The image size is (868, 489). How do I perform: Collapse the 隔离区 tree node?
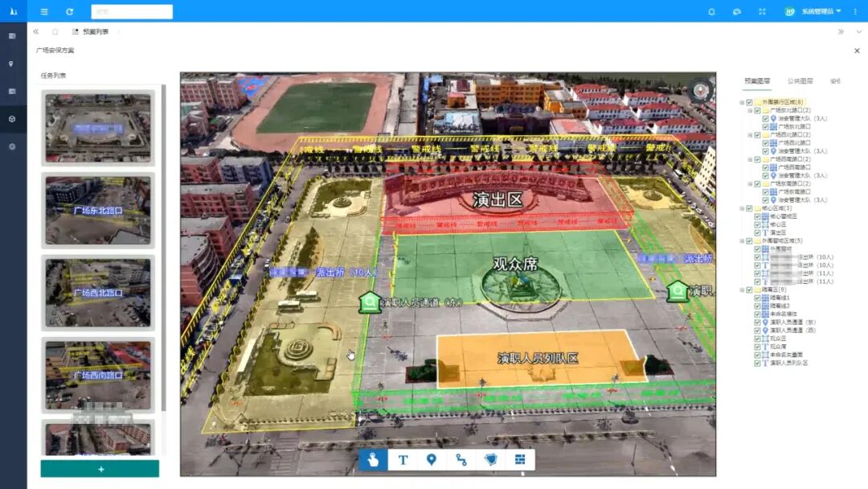click(742, 290)
